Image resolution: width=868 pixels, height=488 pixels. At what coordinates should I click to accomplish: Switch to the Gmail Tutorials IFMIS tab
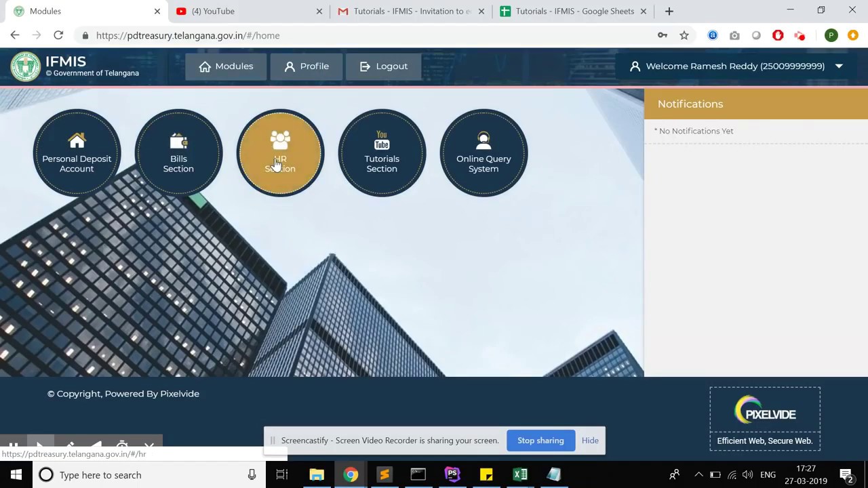412,11
